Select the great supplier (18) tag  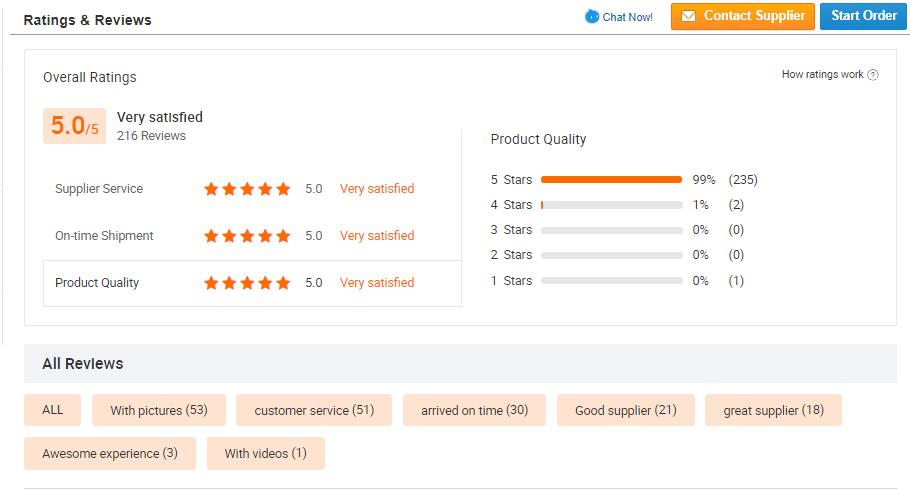774,410
